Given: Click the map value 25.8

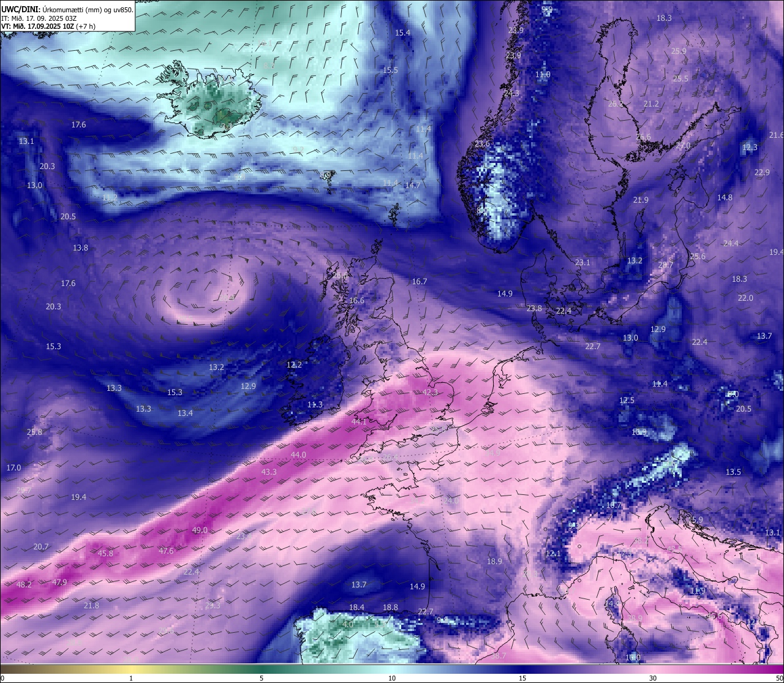Looking at the screenshot, I should click(34, 432).
